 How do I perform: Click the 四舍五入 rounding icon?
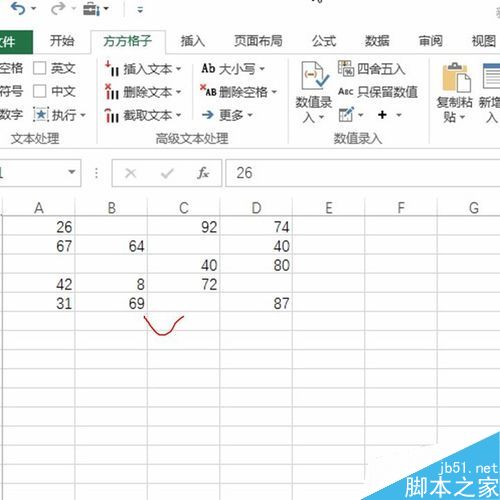click(346, 68)
